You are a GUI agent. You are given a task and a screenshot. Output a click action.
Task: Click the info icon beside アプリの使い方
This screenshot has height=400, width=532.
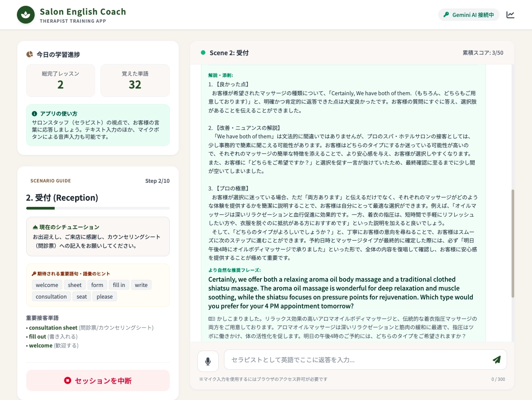click(34, 114)
